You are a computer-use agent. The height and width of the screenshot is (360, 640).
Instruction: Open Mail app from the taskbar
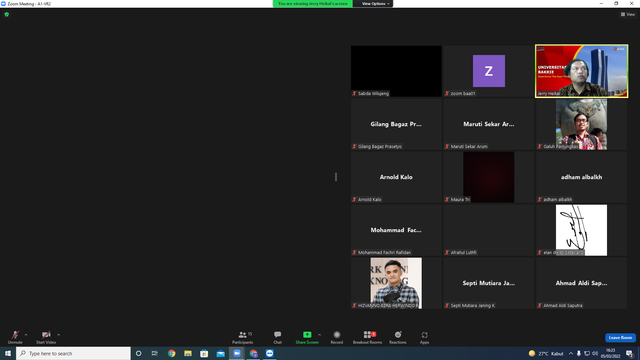click(220, 353)
